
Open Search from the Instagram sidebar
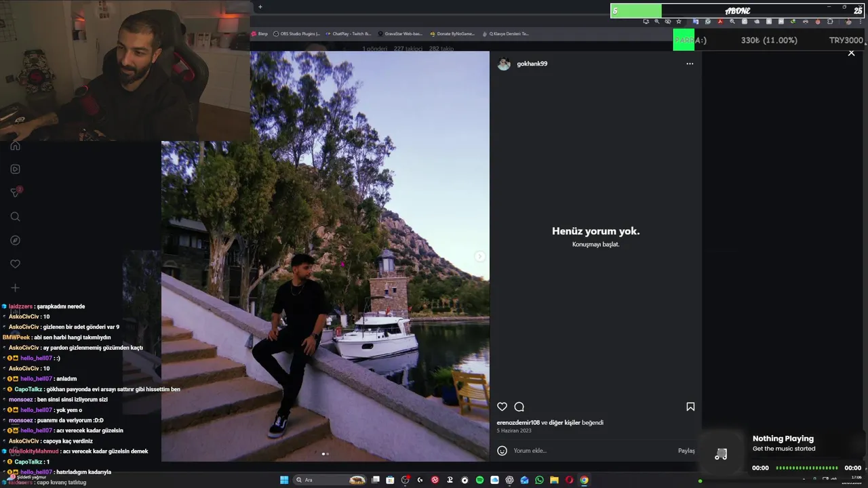[x=15, y=217]
